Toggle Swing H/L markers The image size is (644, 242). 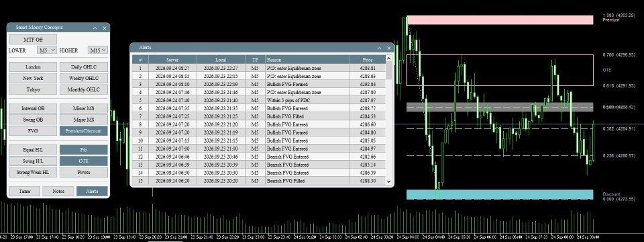[33, 161]
